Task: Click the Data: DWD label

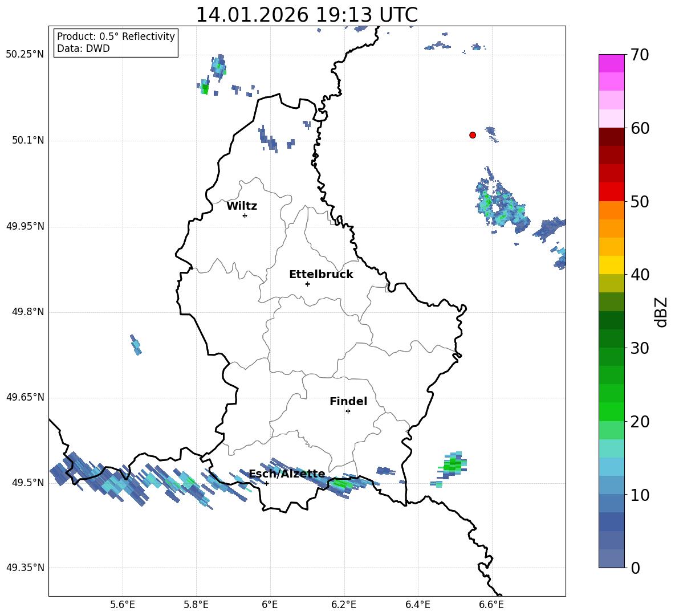Action: coord(83,48)
